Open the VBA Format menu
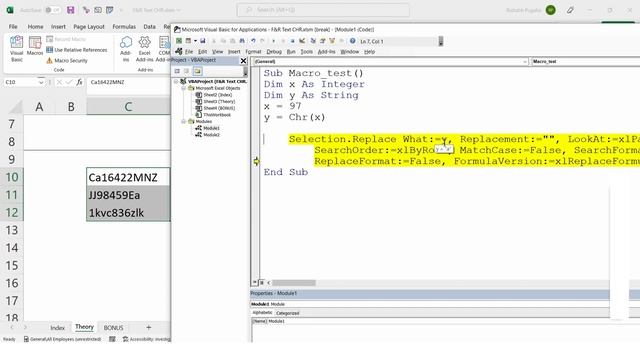 [253, 52]
